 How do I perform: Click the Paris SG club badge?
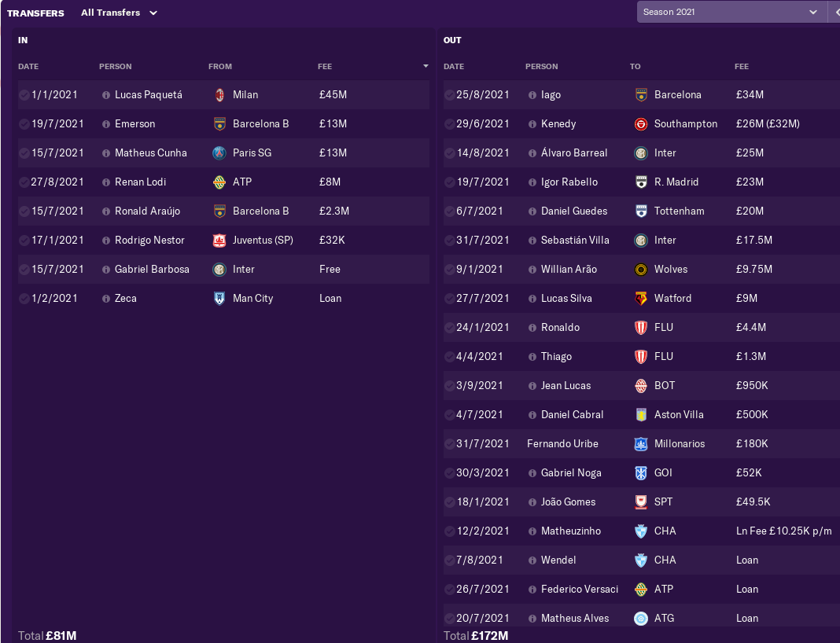tap(219, 153)
